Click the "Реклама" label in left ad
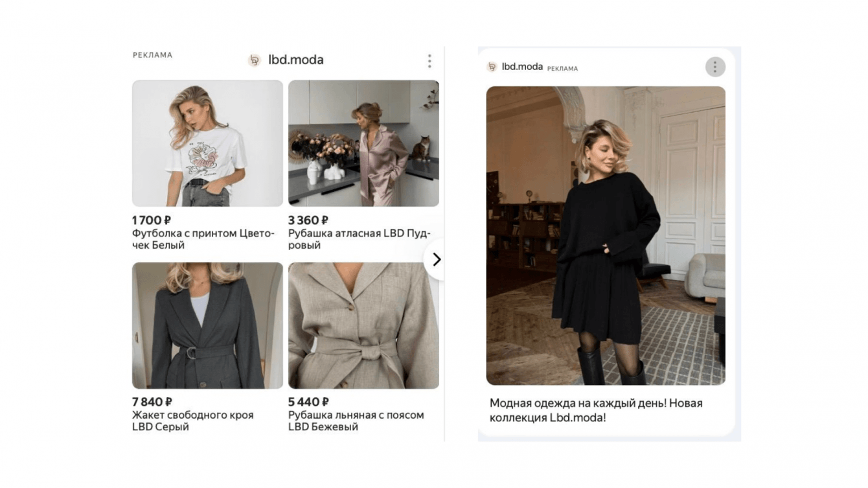 [153, 55]
